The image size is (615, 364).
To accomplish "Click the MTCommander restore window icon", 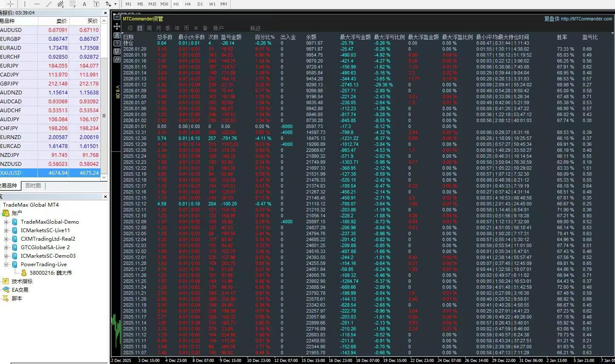I will [x=117, y=60].
